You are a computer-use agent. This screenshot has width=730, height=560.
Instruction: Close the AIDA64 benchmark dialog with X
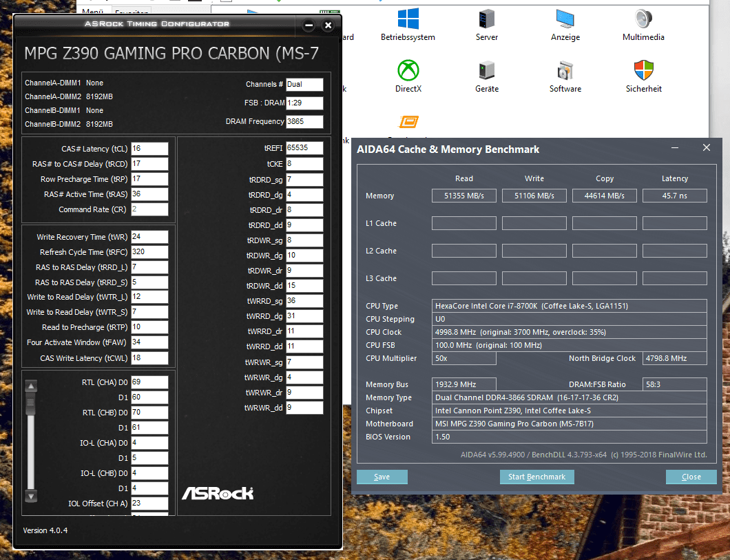tap(707, 147)
